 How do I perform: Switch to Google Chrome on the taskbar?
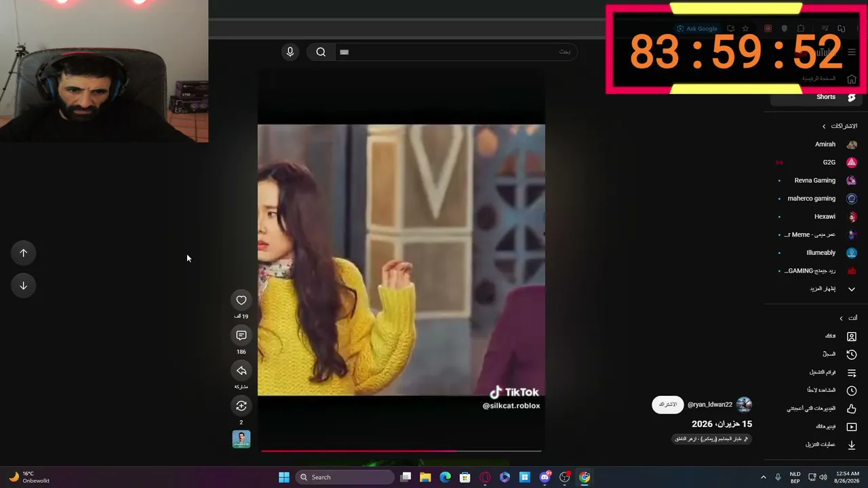click(x=585, y=477)
